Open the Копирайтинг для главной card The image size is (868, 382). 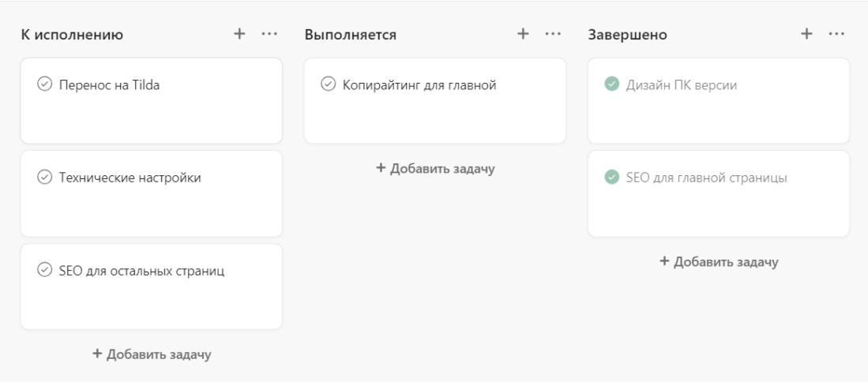(x=434, y=114)
